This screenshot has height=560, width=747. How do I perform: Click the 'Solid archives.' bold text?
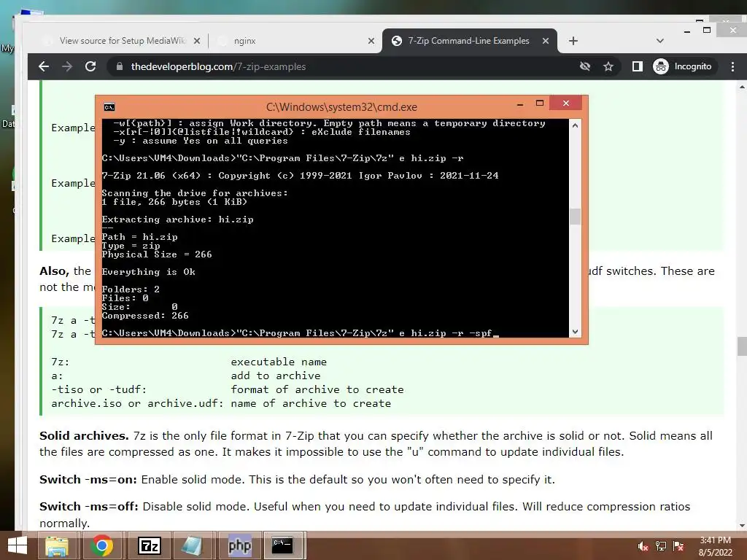[x=84, y=436]
